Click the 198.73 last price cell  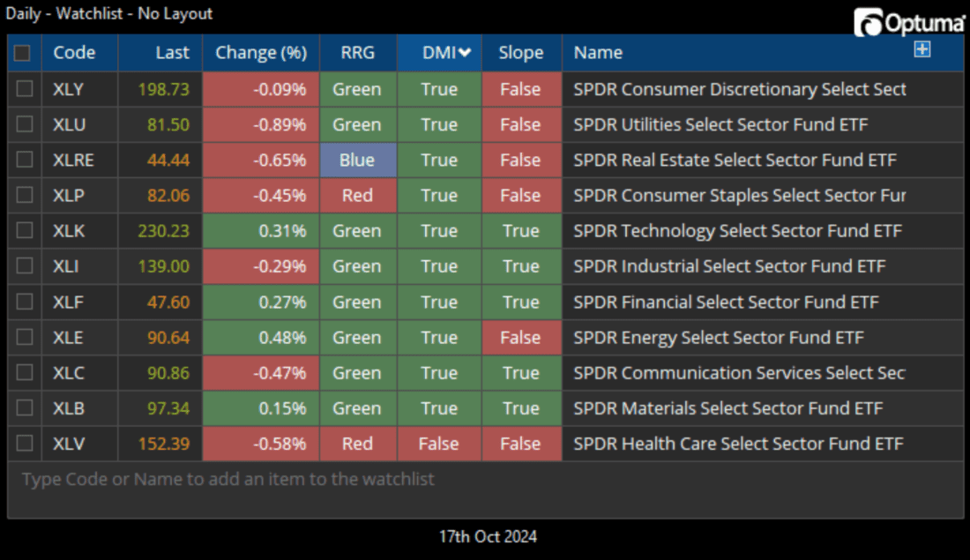click(160, 89)
